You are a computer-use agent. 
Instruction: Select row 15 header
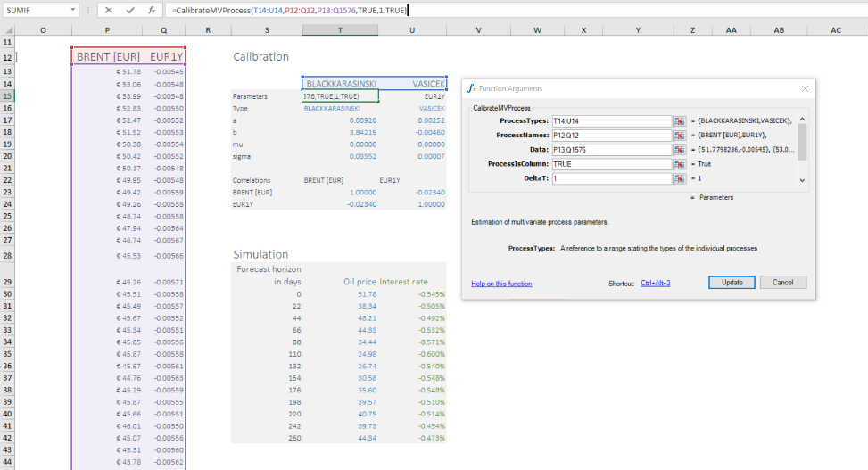[x=7, y=96]
